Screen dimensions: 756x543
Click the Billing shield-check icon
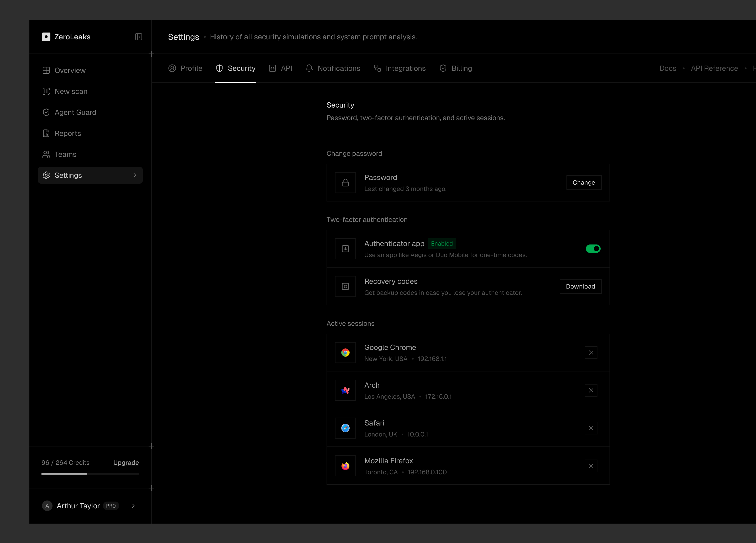click(x=443, y=68)
